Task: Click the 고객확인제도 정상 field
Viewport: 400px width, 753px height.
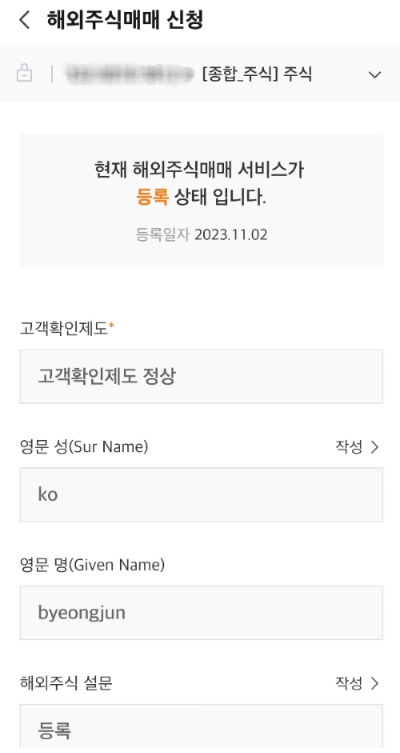Action: click(x=201, y=376)
